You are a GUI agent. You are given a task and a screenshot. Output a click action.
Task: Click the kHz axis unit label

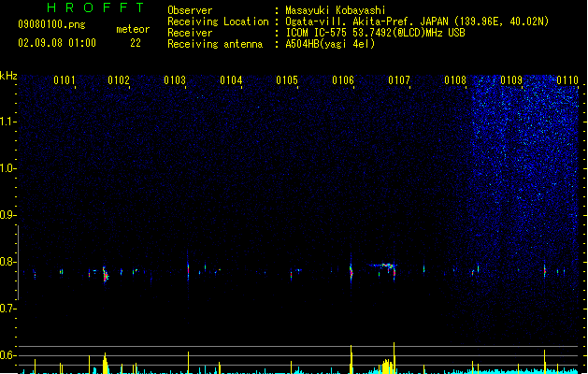[x=8, y=76]
